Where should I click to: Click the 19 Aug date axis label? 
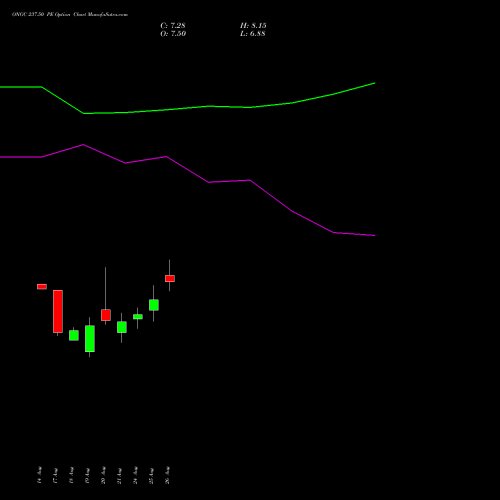88,475
